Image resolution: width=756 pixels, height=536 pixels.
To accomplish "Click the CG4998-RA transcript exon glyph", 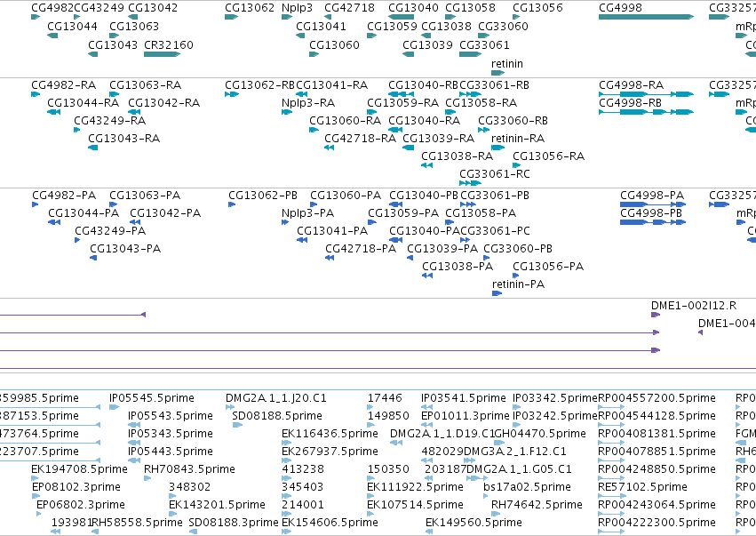I will [x=646, y=94].
